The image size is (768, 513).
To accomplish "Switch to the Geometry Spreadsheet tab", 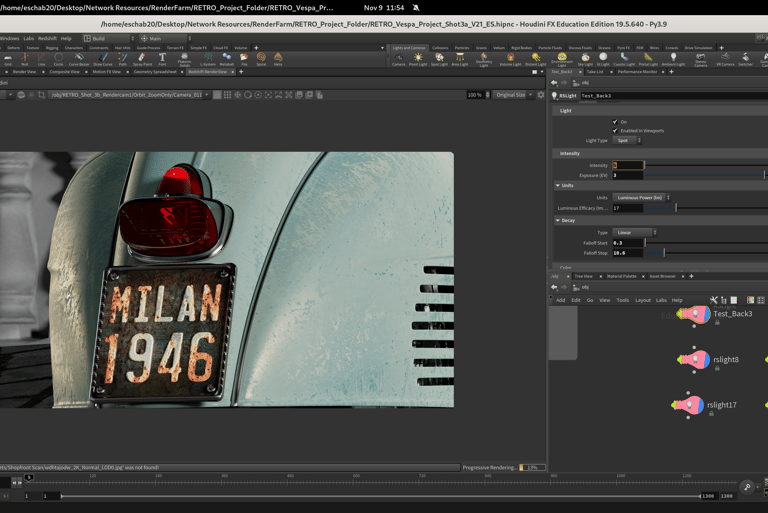I will tap(155, 72).
